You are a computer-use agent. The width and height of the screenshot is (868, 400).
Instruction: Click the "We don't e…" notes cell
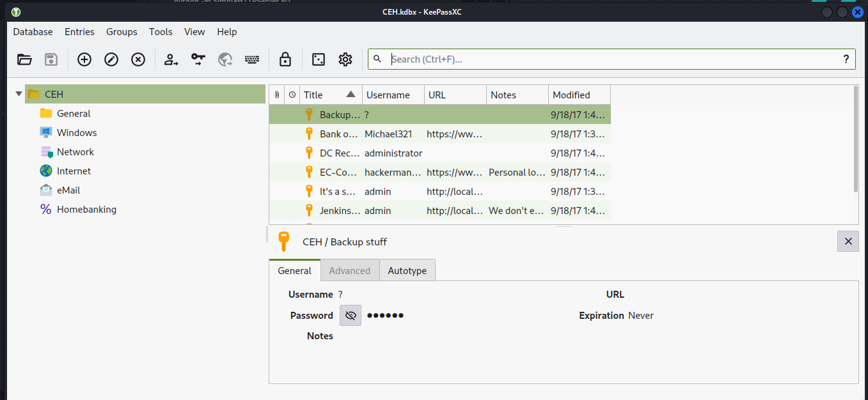coord(517,210)
